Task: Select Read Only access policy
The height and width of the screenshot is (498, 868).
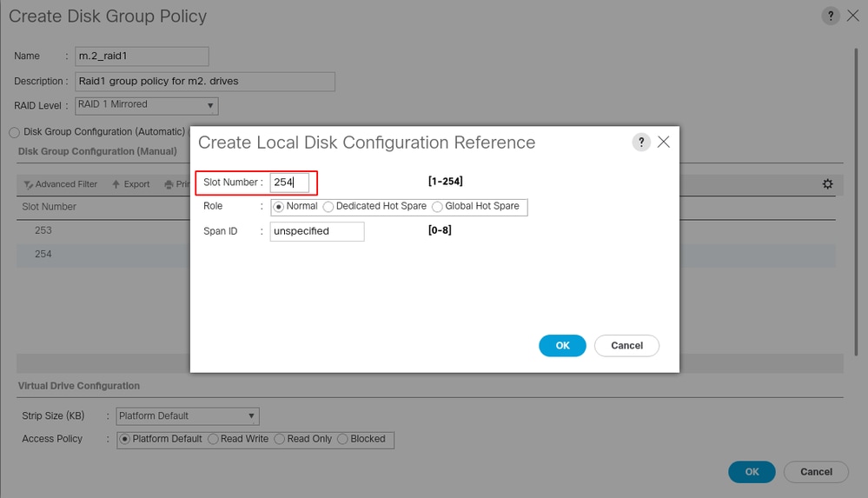Action: 280,439
